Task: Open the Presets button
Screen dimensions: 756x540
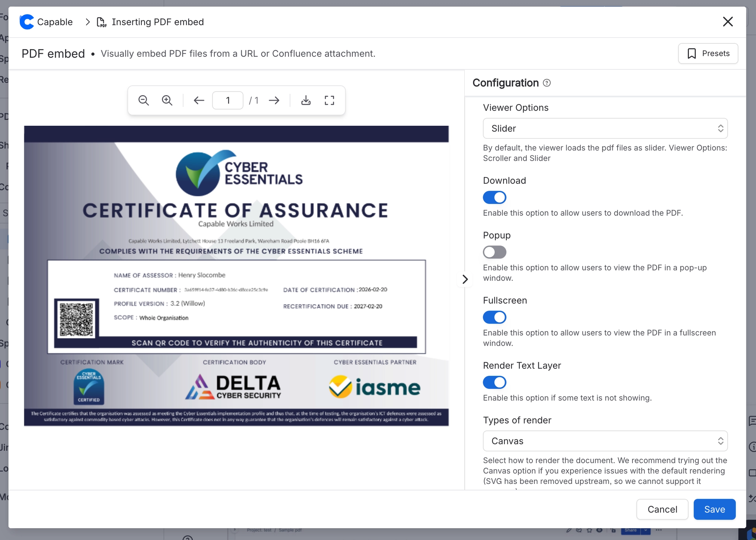Action: point(708,53)
